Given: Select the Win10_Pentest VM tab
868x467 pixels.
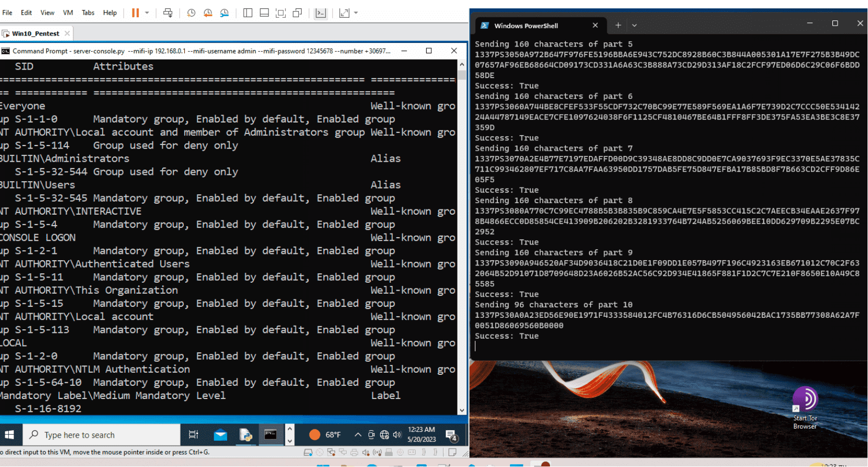Looking at the screenshot, I should coord(35,34).
